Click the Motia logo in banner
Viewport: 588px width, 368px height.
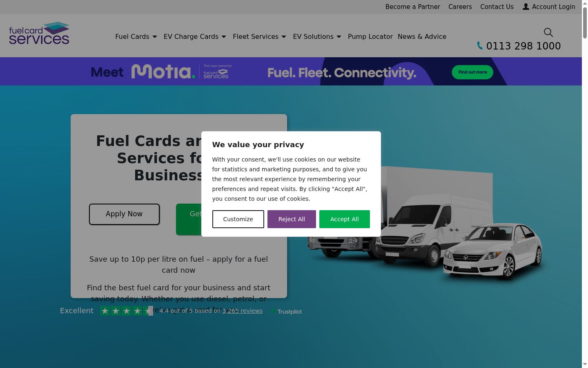click(163, 72)
